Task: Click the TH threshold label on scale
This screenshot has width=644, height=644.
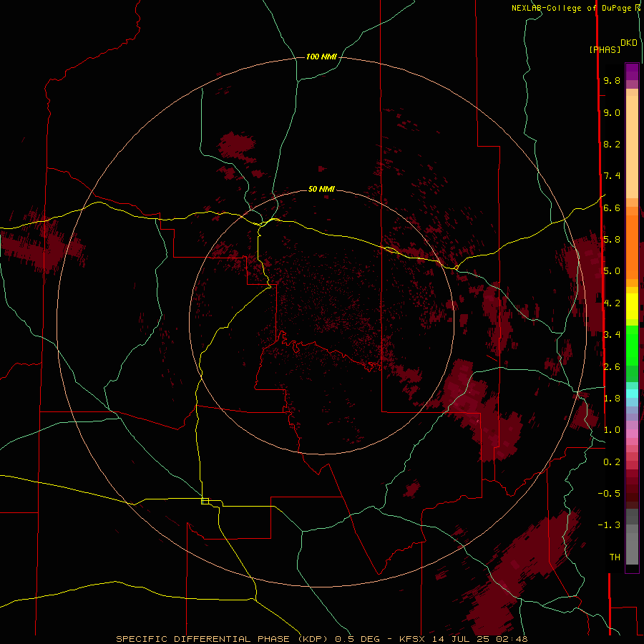Action: pyautogui.click(x=615, y=557)
